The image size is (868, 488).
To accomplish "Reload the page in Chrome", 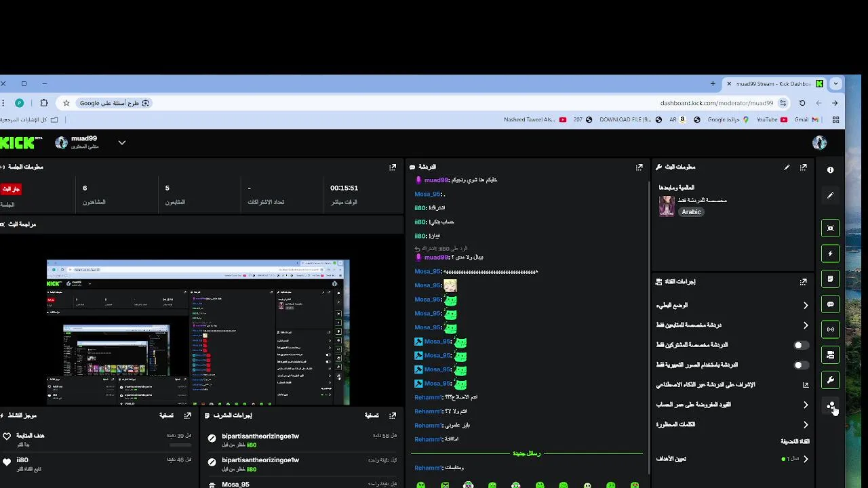I will click(802, 103).
